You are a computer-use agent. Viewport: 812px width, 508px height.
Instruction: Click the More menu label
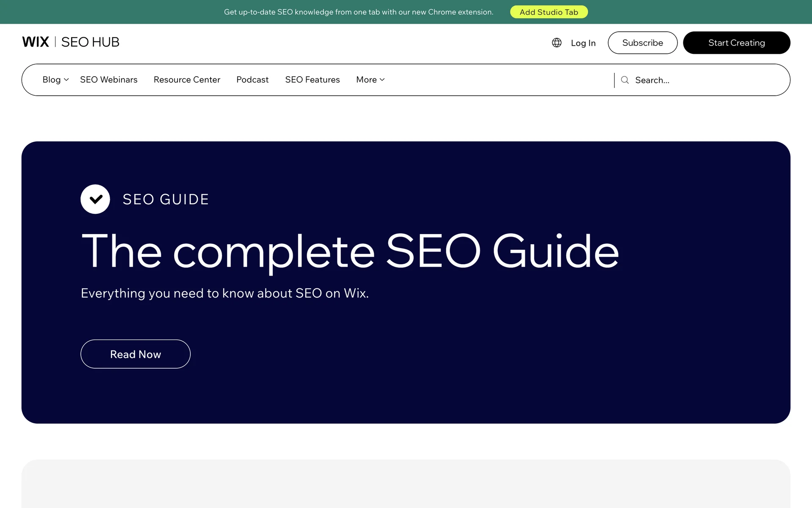366,80
